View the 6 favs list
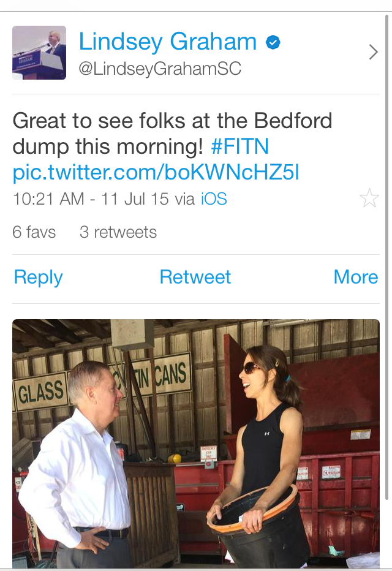Screen dimensions: 392x571 [x=34, y=232]
